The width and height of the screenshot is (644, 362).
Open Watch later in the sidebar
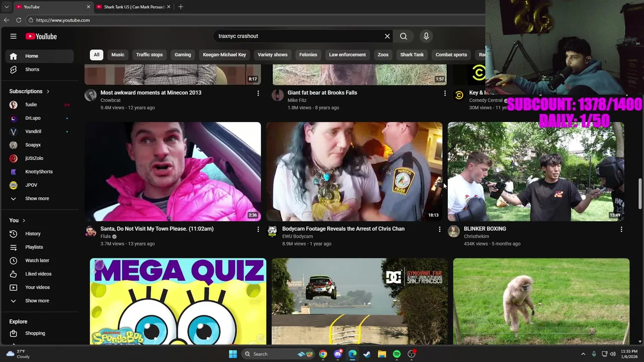pos(39,260)
